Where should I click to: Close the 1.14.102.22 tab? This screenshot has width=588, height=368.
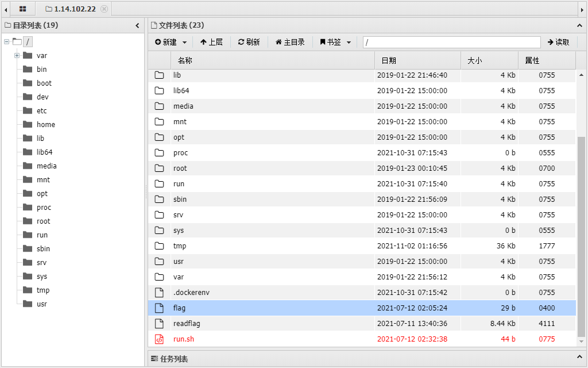[105, 9]
